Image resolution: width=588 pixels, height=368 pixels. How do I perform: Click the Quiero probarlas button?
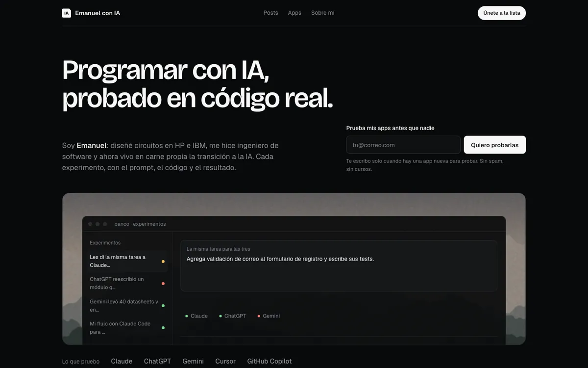pyautogui.click(x=495, y=145)
